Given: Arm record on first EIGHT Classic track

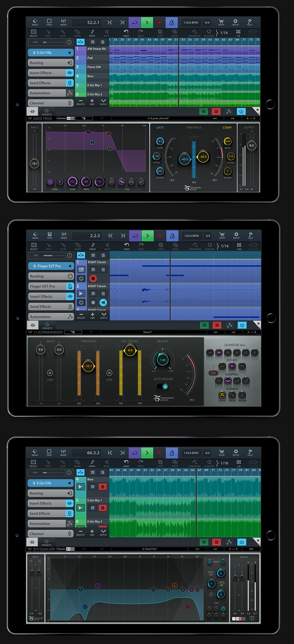Looking at the screenshot, I should [x=93, y=278].
